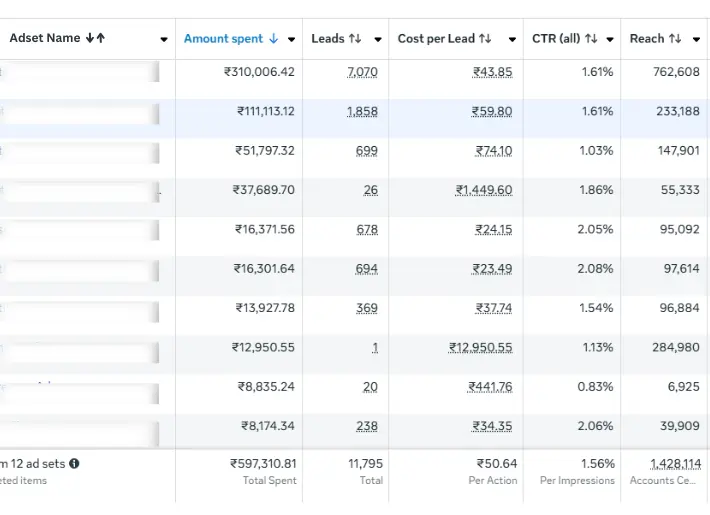Click the Cost per Lead sort arrows
This screenshot has height=515, width=710.
(485, 39)
